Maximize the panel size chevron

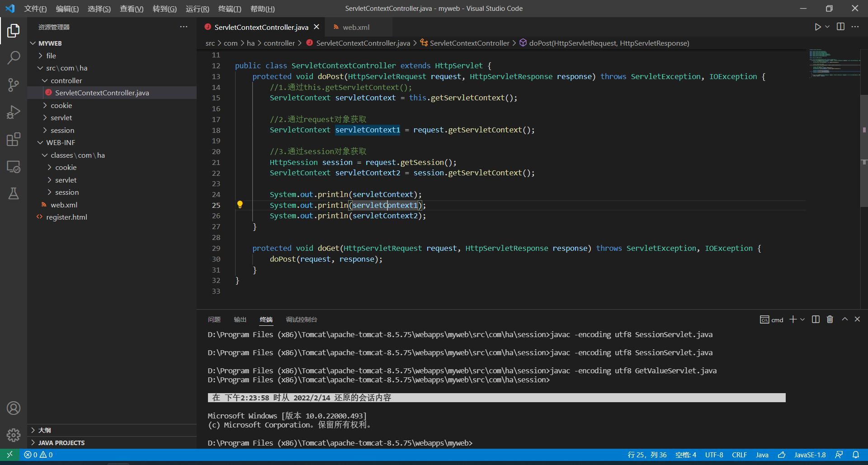click(x=844, y=319)
